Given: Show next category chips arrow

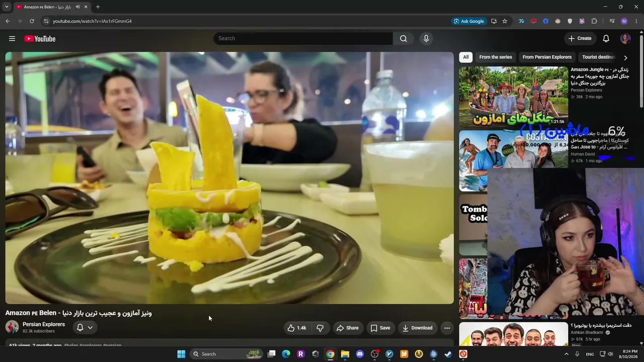Looking at the screenshot, I should (x=625, y=58).
